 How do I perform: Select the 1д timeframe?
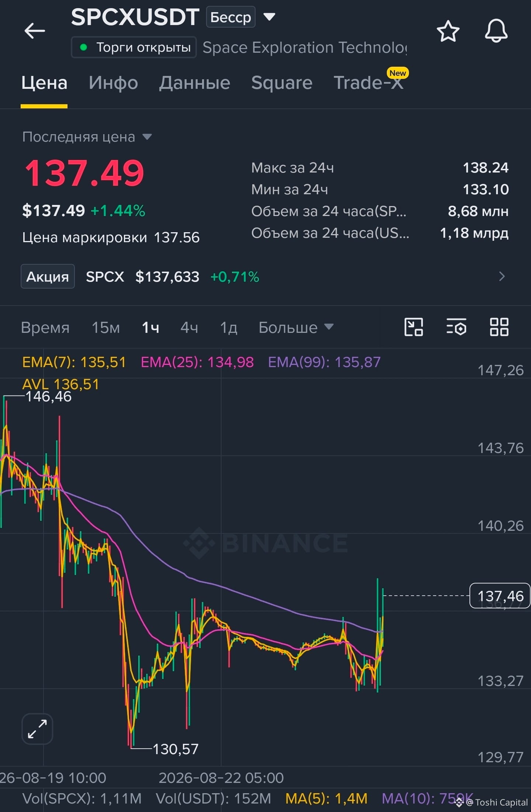(x=229, y=327)
